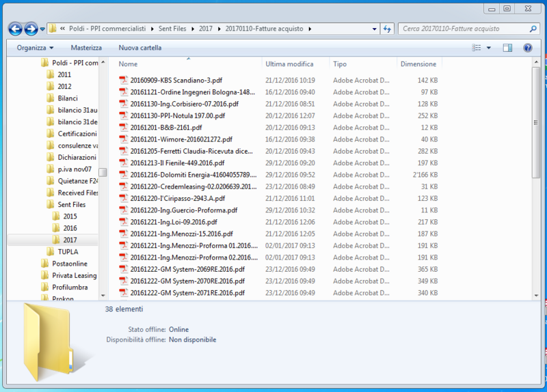
Task: Sort by the Ultima modifica column
Action: [x=289, y=64]
